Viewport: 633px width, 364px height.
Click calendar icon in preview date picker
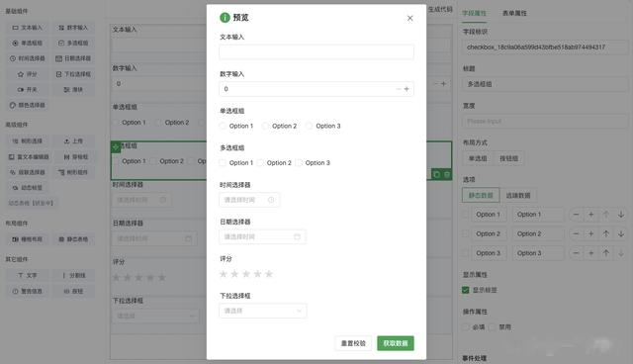297,236
